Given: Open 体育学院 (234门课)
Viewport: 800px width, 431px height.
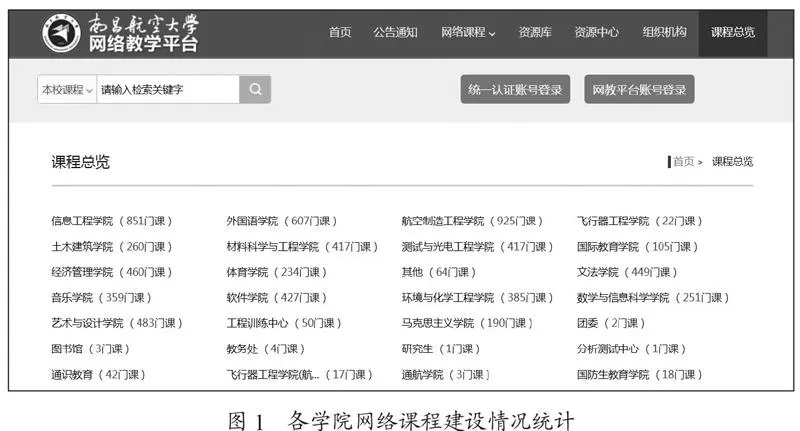Looking at the screenshot, I should (x=277, y=272).
